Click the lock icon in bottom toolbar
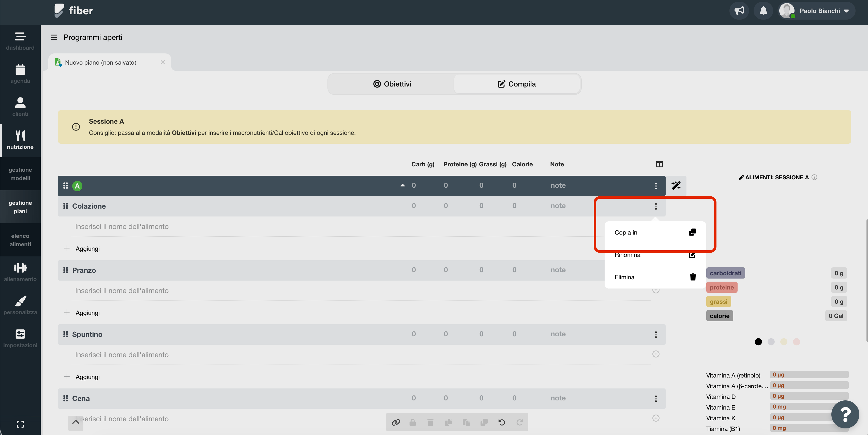This screenshot has width=868, height=435. [x=412, y=422]
